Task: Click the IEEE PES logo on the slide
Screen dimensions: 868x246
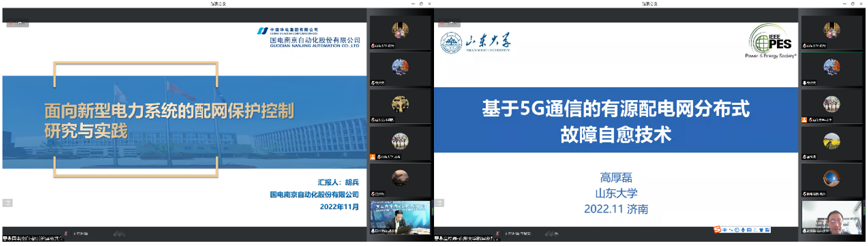Action: point(773,42)
